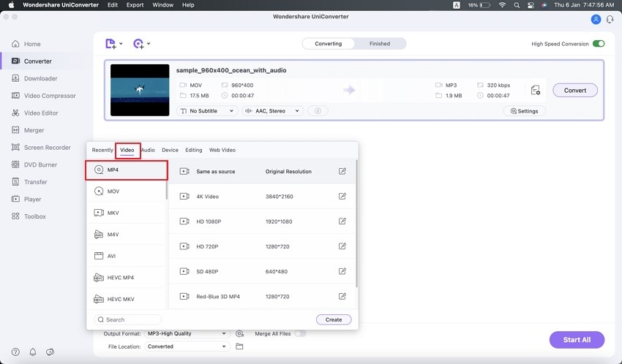Click the ocean video thumbnail

[140, 91]
